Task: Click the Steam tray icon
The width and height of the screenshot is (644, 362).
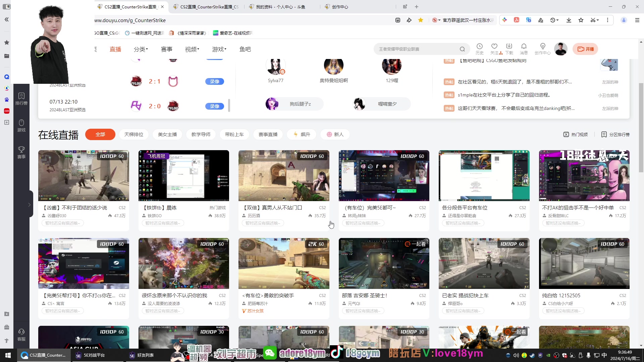Action: (532, 355)
